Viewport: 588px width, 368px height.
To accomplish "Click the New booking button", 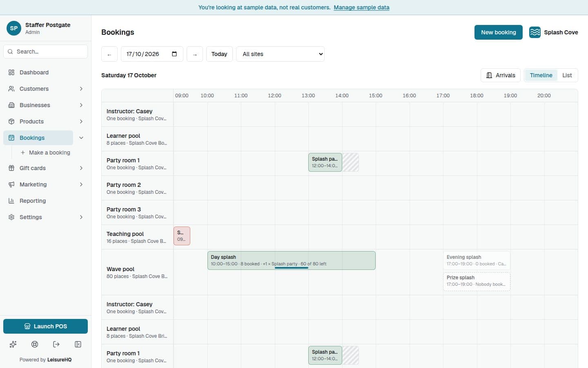I will coord(498,32).
